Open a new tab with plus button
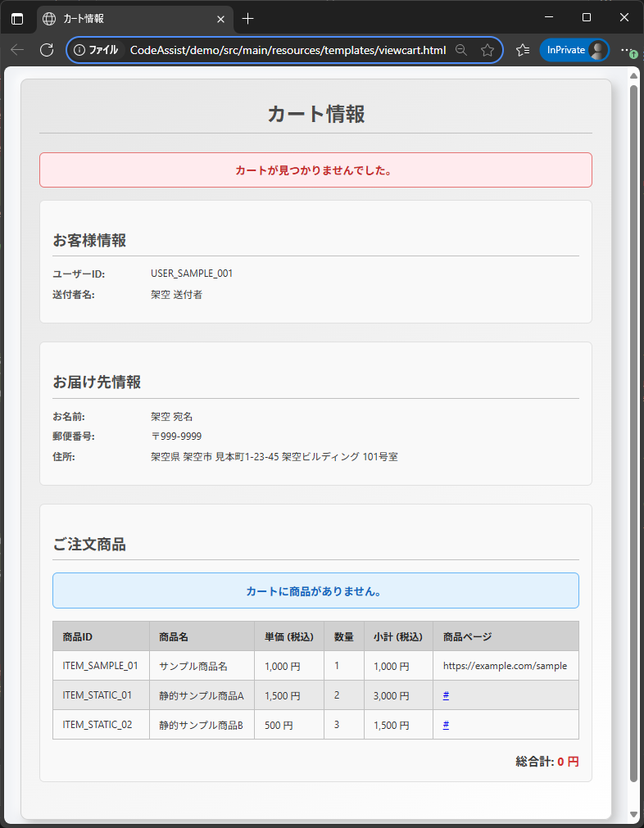 [247, 19]
